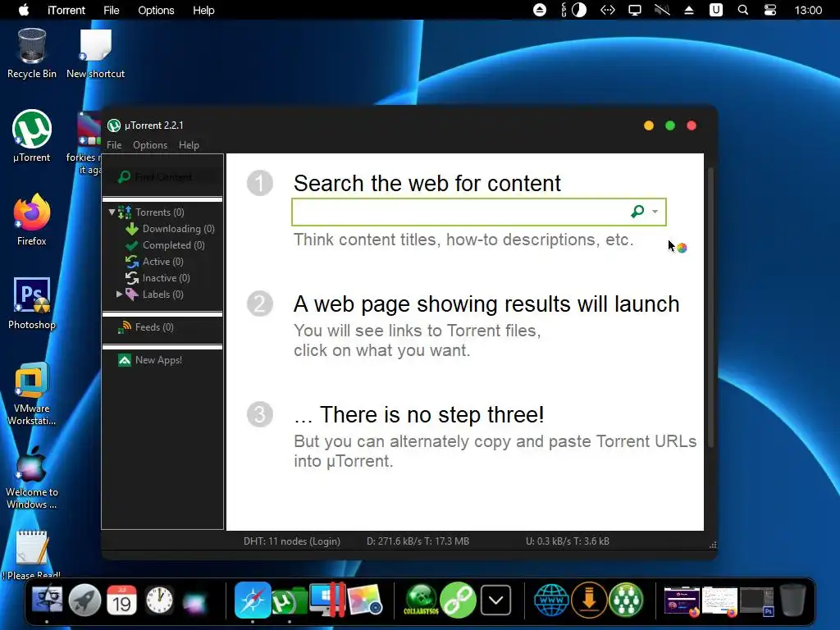The width and height of the screenshot is (840, 630).
Task: Open Trash bin in dock
Action: tap(792, 600)
